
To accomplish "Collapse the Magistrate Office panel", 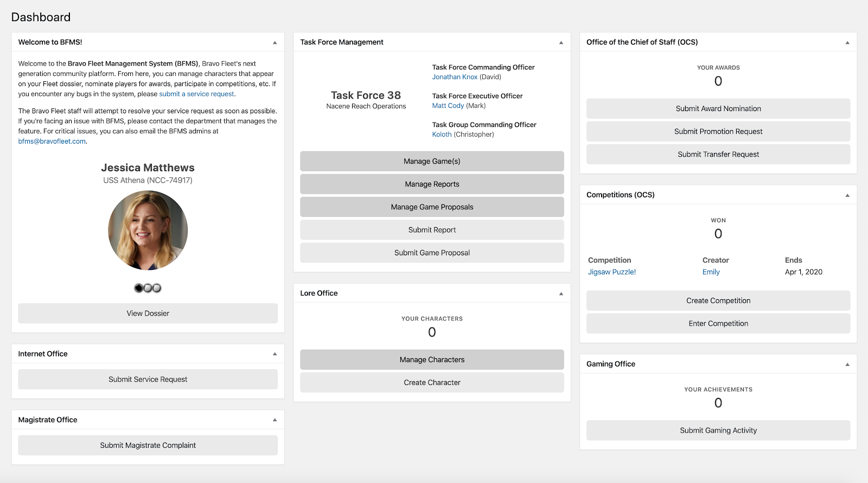I will (275, 420).
